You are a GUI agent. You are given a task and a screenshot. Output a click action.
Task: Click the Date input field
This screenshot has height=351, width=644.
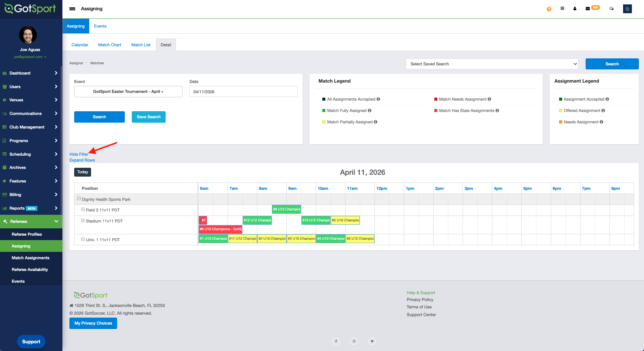pyautogui.click(x=243, y=92)
